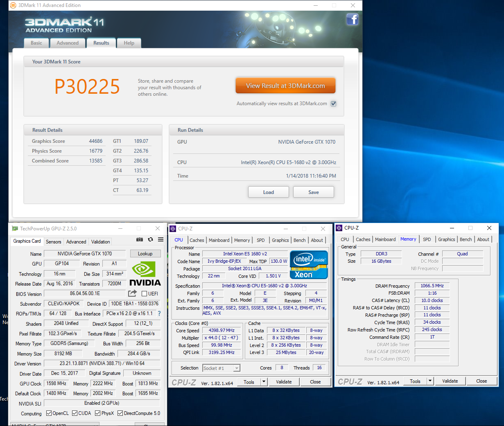Click View Result at 3DMark.com button
Screen dimensions: 504x426
pyautogui.click(x=285, y=86)
